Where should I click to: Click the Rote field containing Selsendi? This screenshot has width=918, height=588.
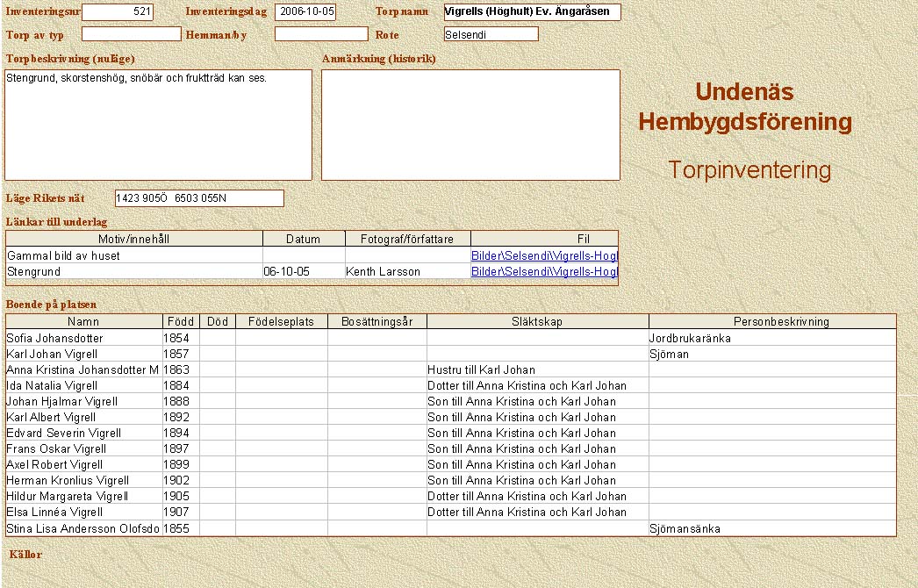(x=491, y=34)
